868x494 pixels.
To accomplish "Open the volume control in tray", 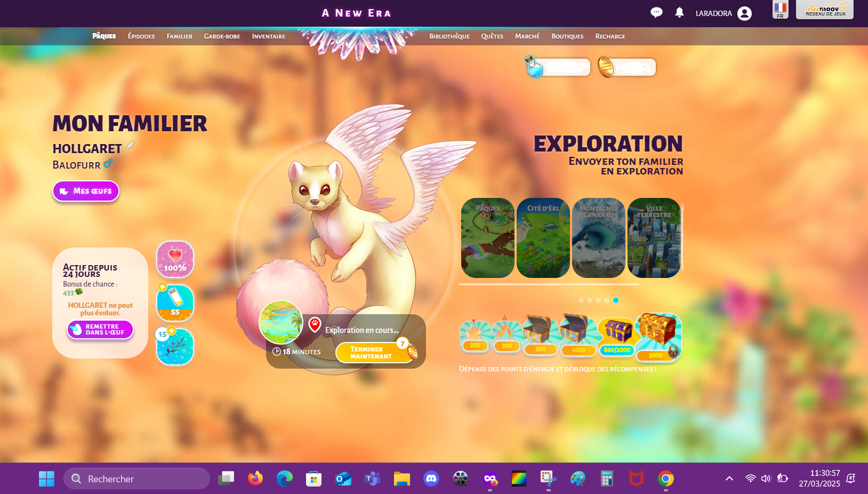I will tap(766, 479).
